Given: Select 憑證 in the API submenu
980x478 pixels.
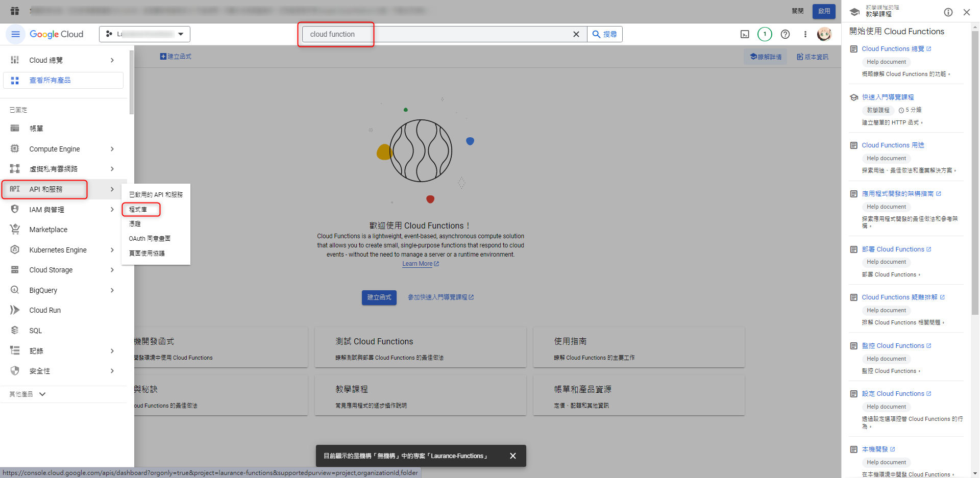Looking at the screenshot, I should point(135,224).
